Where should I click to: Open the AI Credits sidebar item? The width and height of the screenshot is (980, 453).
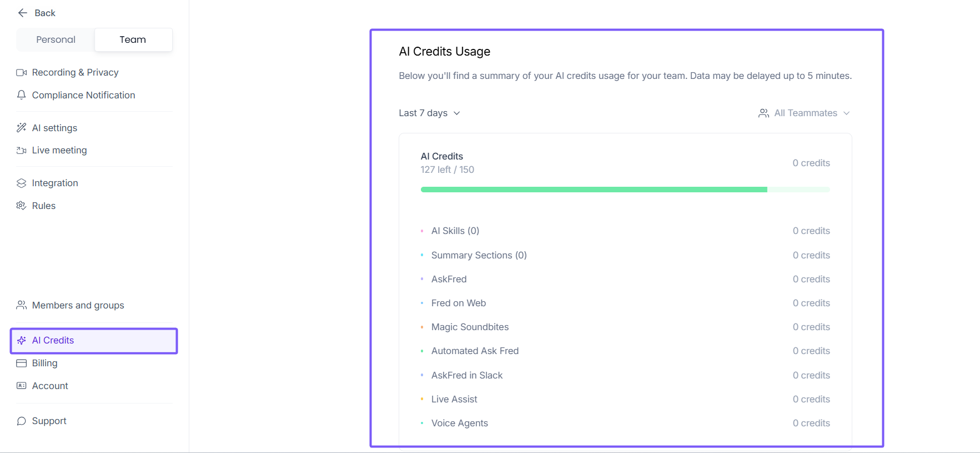[x=53, y=341]
